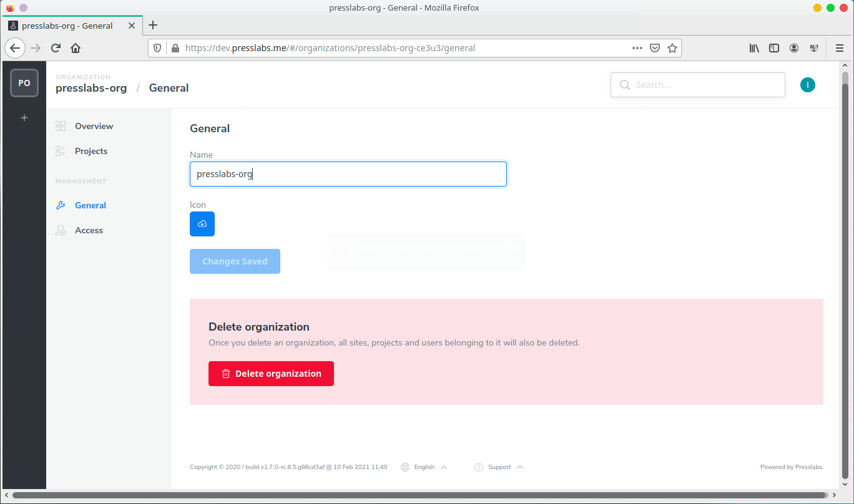Click the site security padlock icon
The image size is (854, 504).
point(175,48)
